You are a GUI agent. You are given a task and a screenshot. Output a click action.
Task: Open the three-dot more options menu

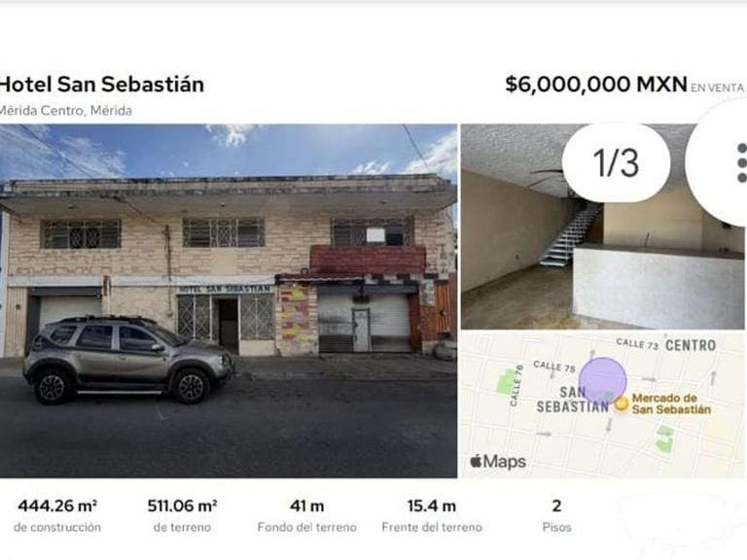click(739, 162)
